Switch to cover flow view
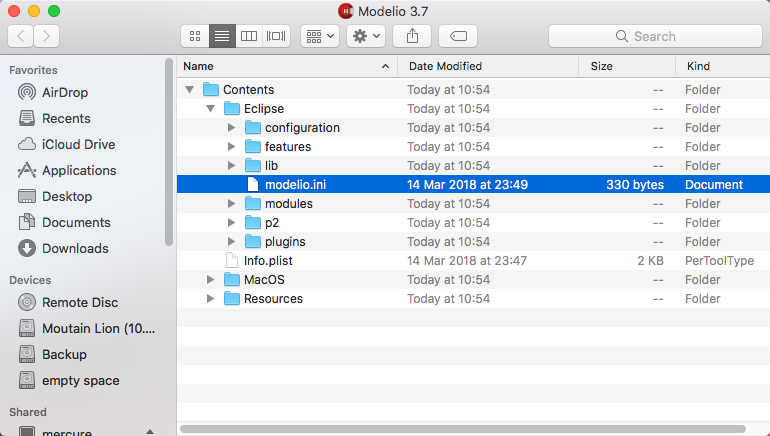This screenshot has height=436, width=770. point(276,36)
